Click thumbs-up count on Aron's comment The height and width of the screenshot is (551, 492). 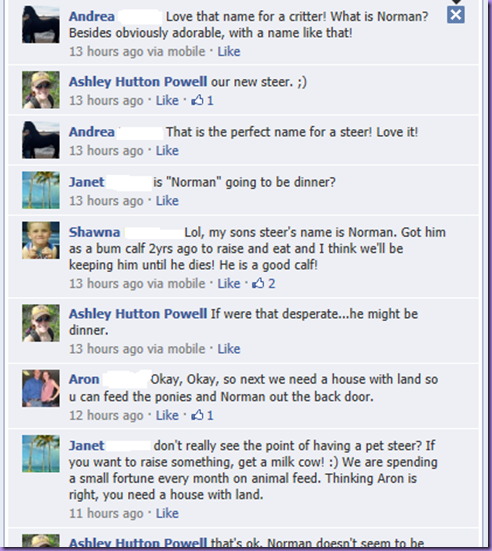202,415
